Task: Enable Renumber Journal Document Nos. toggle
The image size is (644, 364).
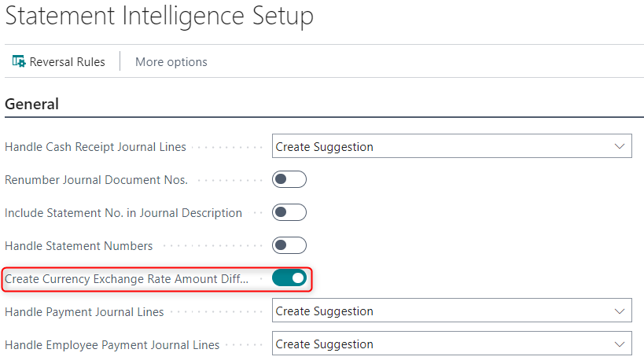Action: click(289, 179)
